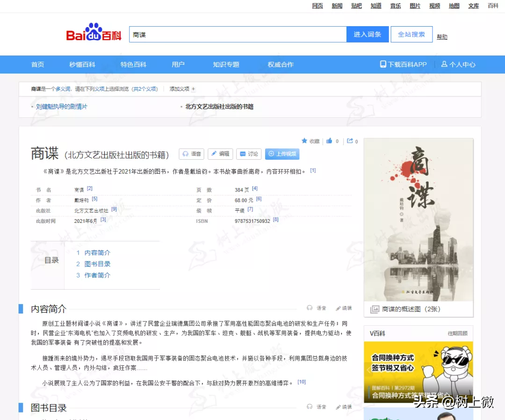Edit the 图书目录 section
The image size is (505, 420).
tap(344, 407)
